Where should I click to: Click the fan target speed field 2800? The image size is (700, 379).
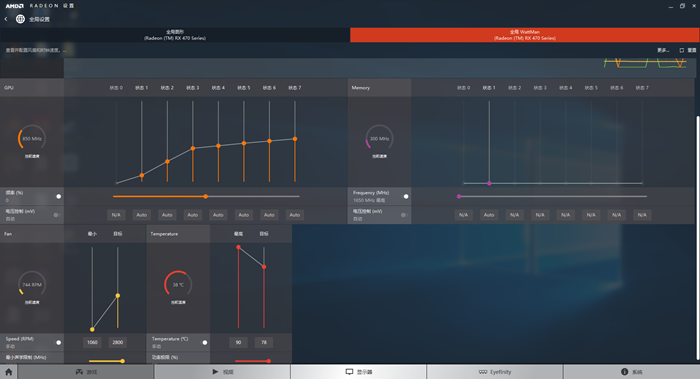click(117, 342)
